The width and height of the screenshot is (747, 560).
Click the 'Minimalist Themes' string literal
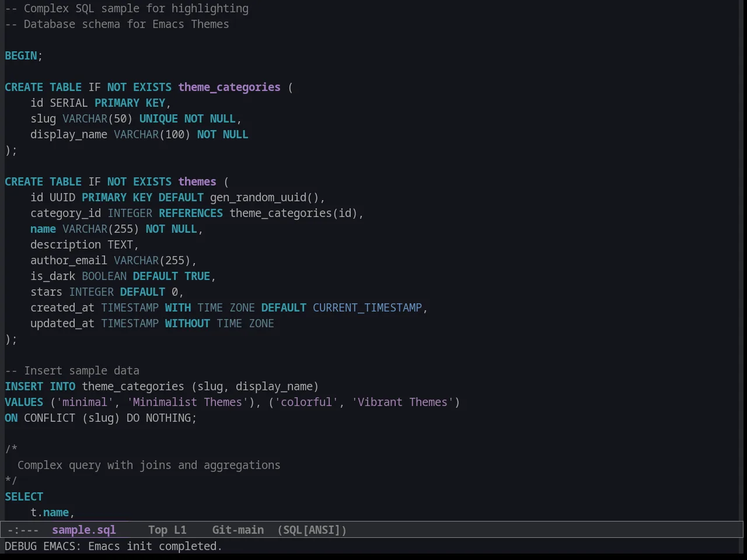187,402
